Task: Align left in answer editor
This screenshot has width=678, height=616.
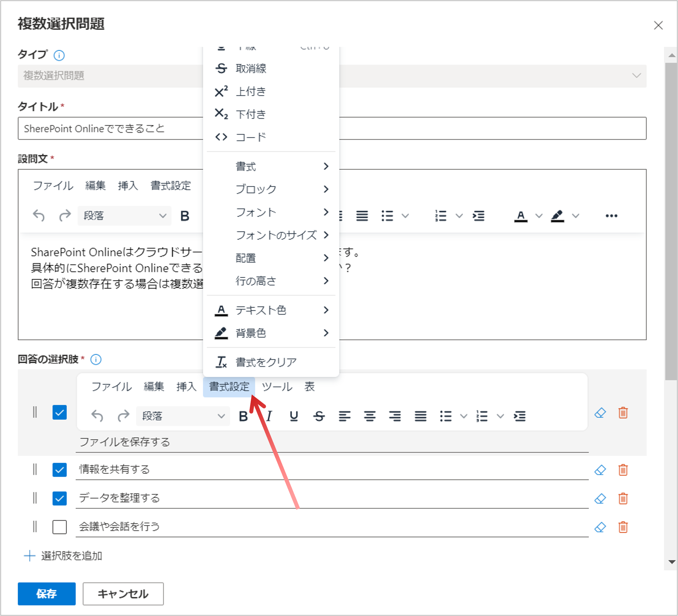Action: (344, 416)
